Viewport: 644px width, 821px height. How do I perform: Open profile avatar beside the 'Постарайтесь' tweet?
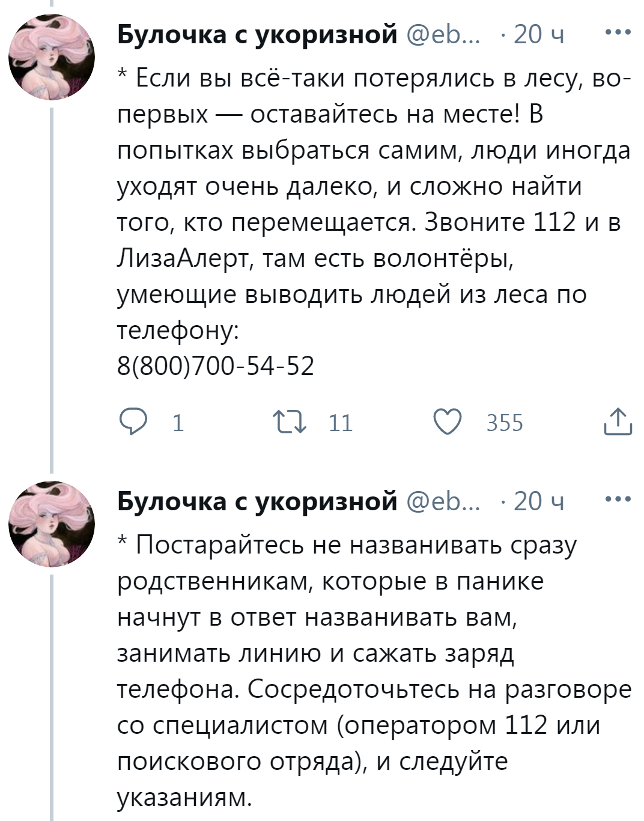(52, 523)
